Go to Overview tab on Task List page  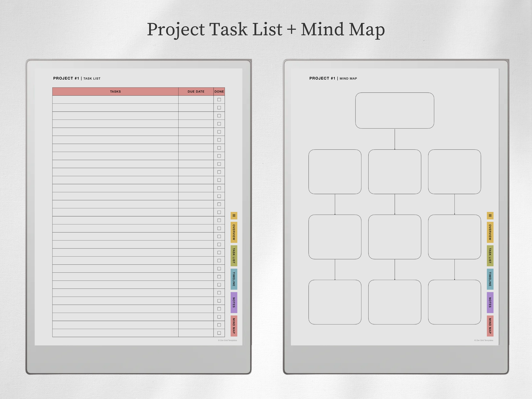point(234,232)
